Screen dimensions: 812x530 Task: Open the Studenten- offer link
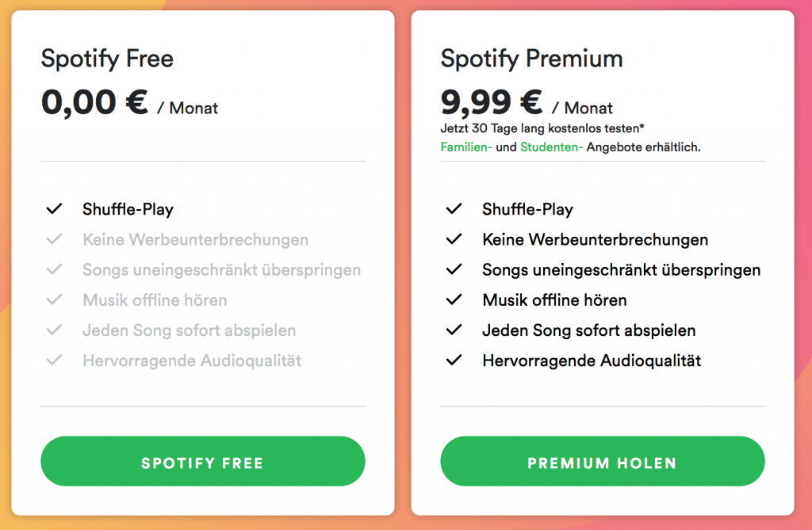[x=552, y=147]
